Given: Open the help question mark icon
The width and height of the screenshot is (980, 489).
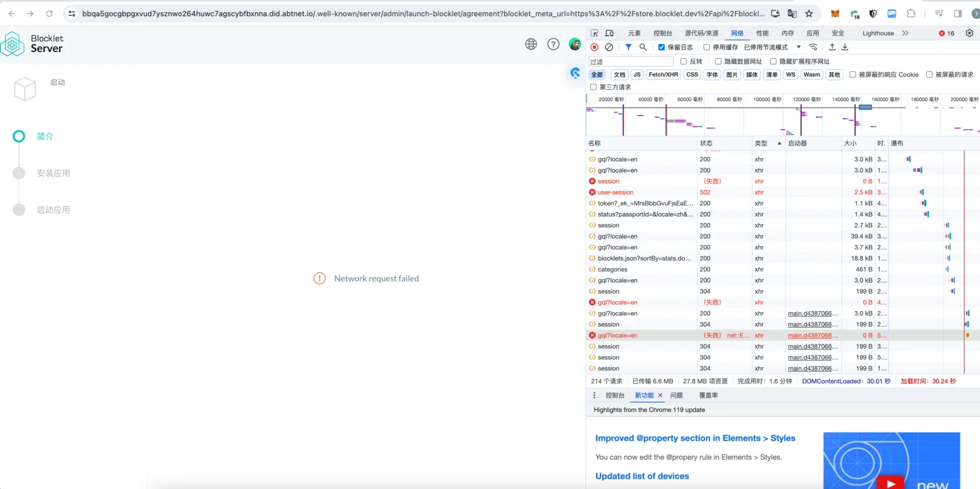Looking at the screenshot, I should point(553,44).
